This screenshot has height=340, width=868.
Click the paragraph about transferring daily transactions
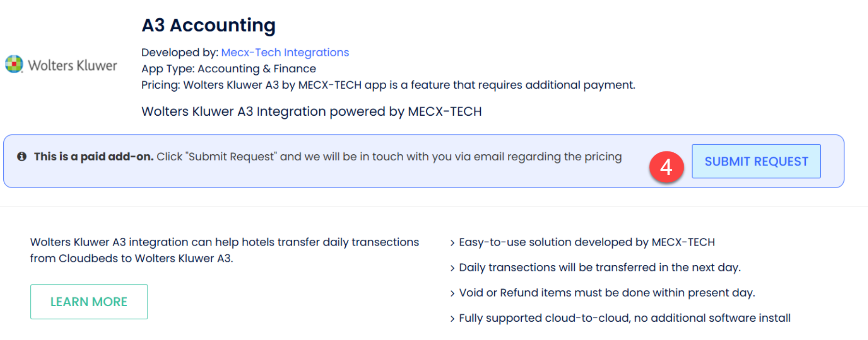224,250
